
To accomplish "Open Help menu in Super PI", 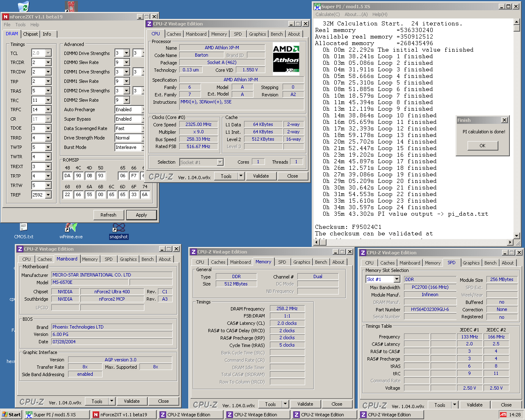I will (x=380, y=14).
